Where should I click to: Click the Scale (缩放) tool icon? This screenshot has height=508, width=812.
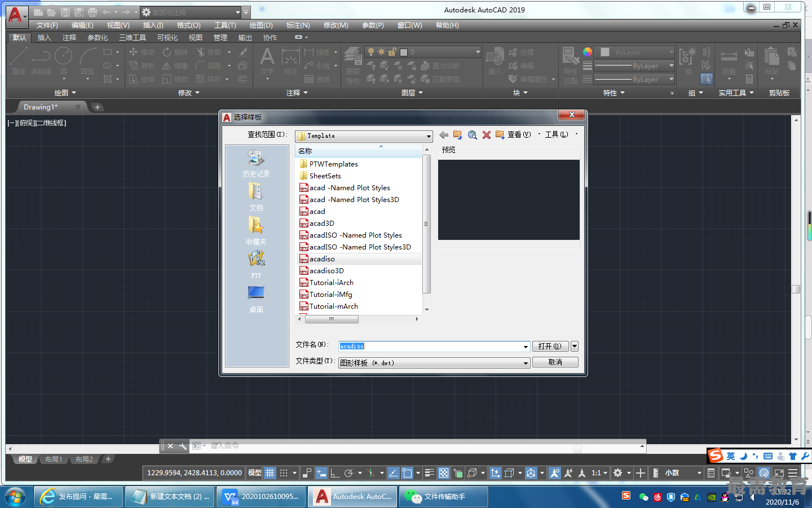(167, 79)
